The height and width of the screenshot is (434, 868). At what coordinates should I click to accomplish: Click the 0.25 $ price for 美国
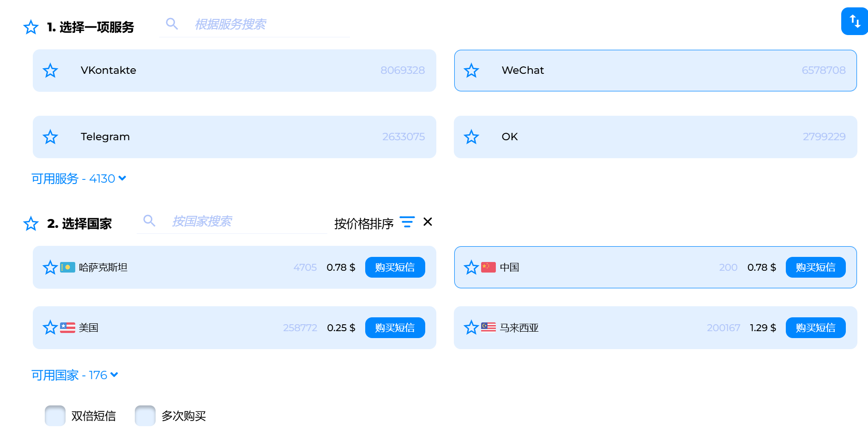(341, 328)
